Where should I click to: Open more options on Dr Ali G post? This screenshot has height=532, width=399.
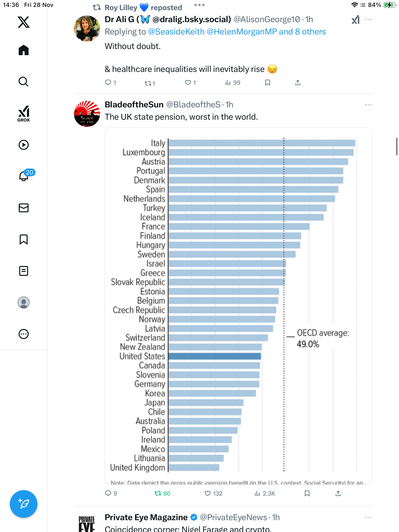coord(368,19)
